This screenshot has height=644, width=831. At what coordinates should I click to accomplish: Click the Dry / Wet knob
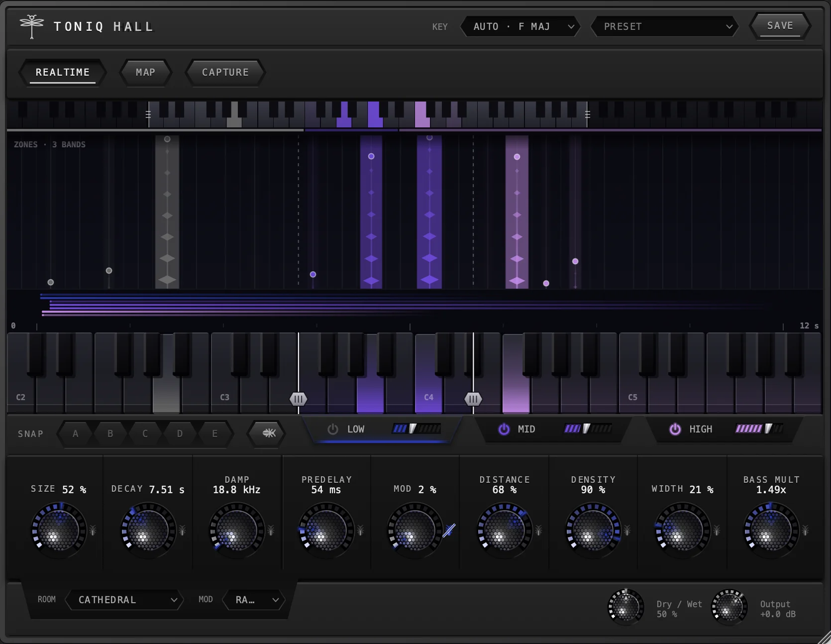pos(626,607)
